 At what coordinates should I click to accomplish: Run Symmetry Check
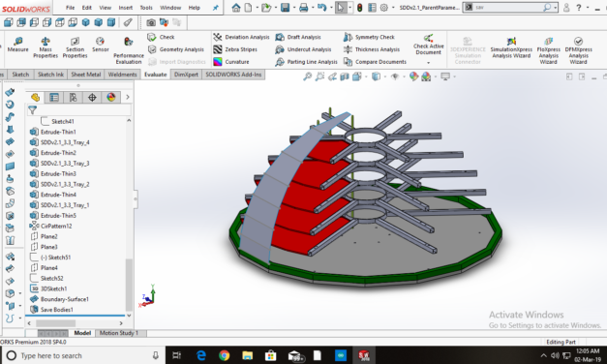coord(369,37)
